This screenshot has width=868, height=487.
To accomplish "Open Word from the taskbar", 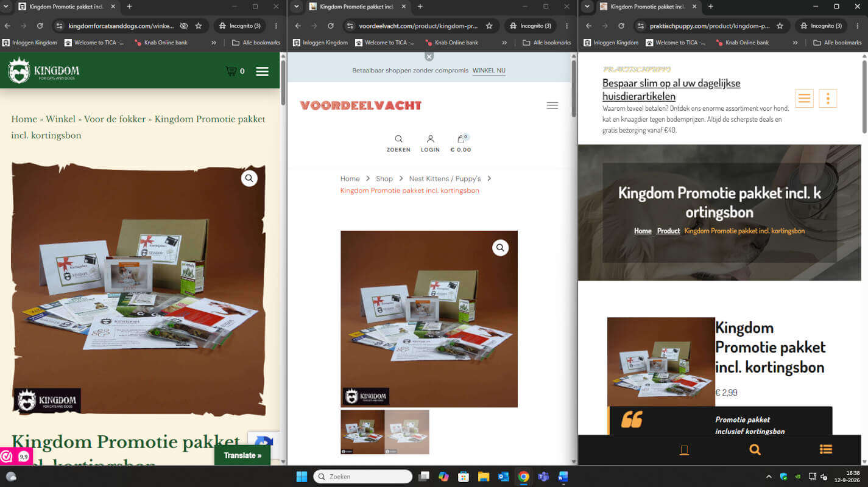I will (562, 477).
